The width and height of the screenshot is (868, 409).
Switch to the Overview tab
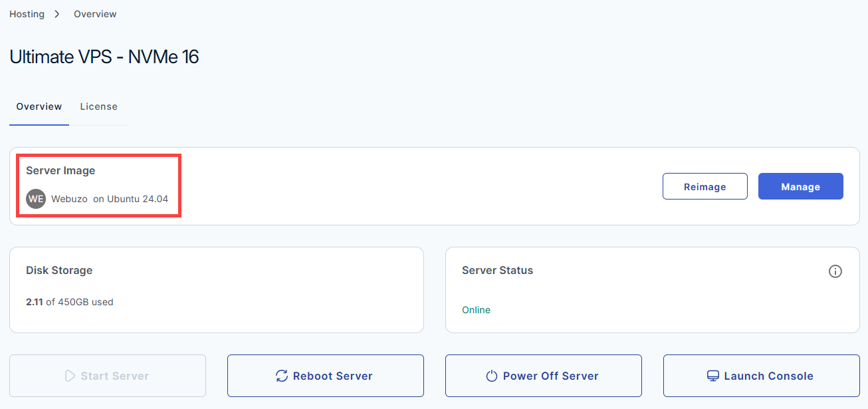tap(39, 106)
